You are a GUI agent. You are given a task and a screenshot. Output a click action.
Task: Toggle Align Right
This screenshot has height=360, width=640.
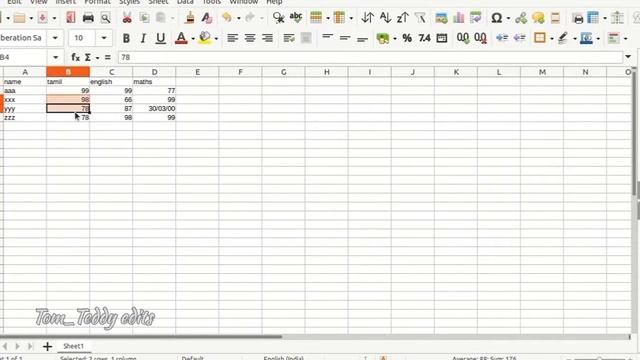click(267, 38)
